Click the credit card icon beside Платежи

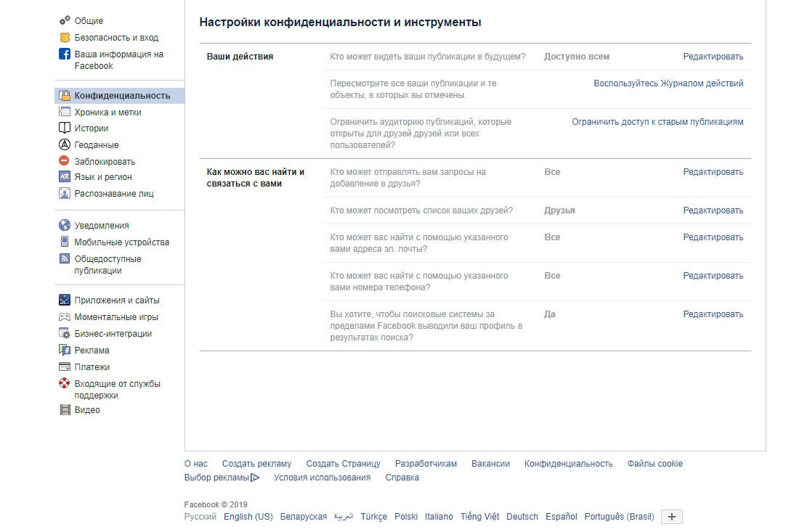click(65, 367)
